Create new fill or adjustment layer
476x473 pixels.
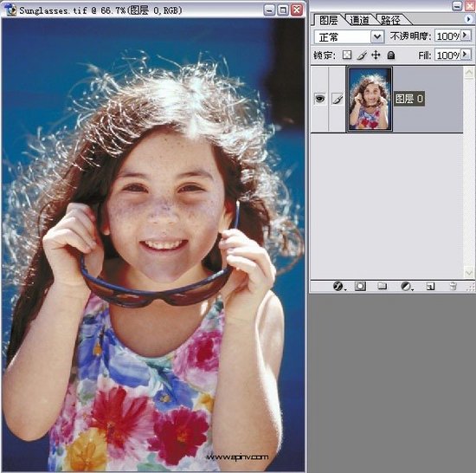(406, 286)
